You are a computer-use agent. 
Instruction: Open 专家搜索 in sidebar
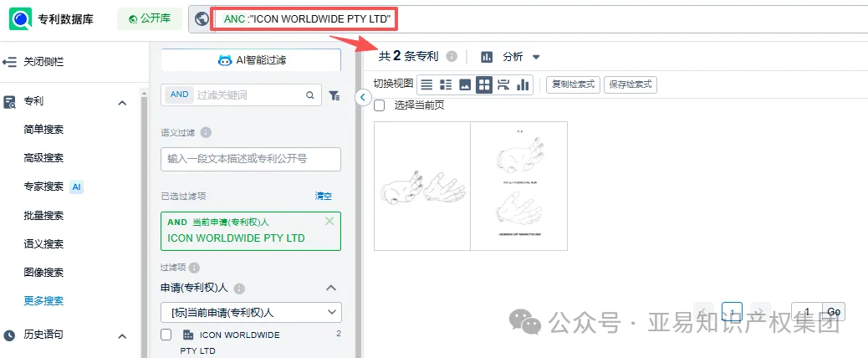(x=43, y=187)
